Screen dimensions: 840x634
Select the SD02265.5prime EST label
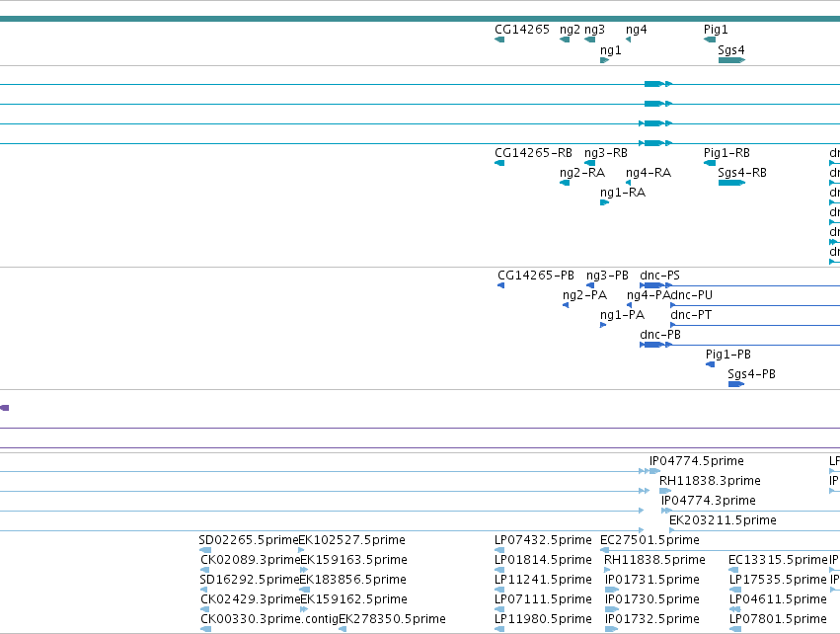[249, 540]
